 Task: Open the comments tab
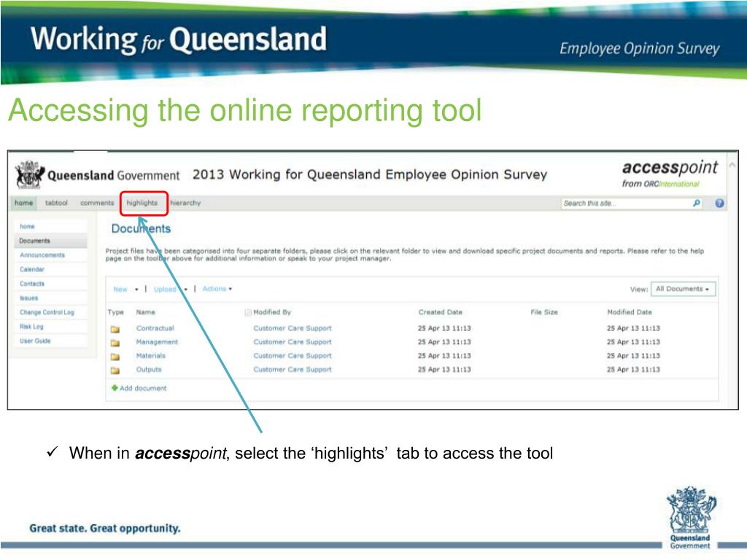[97, 203]
